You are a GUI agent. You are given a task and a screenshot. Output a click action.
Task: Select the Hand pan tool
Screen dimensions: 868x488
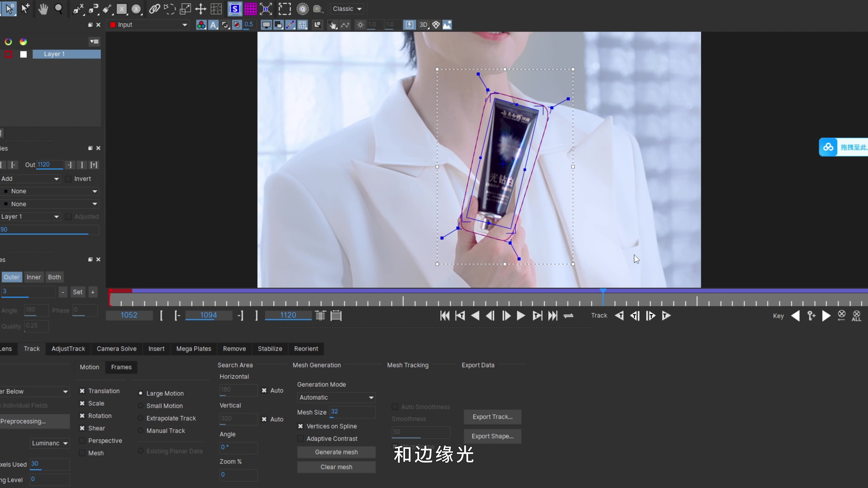click(43, 9)
